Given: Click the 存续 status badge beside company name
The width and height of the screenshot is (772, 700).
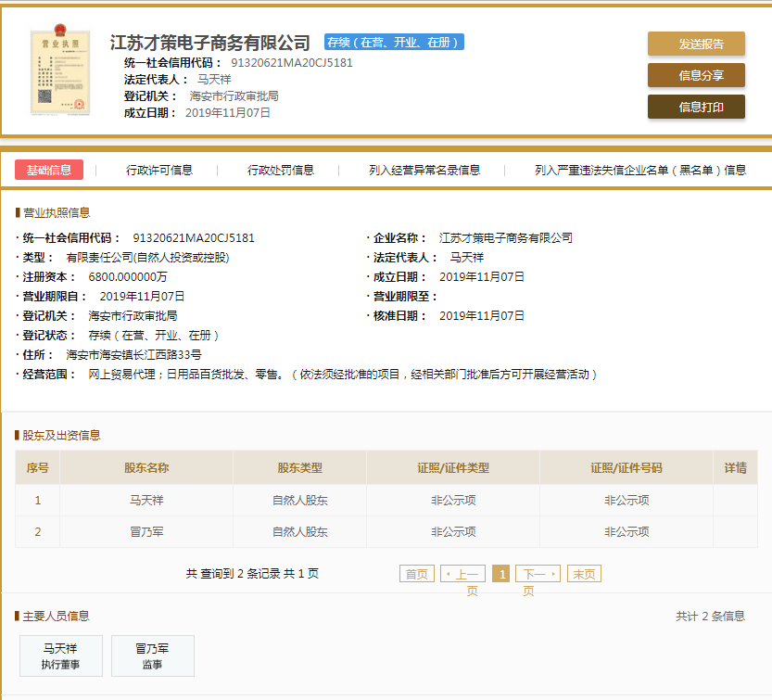Looking at the screenshot, I should pos(394,42).
